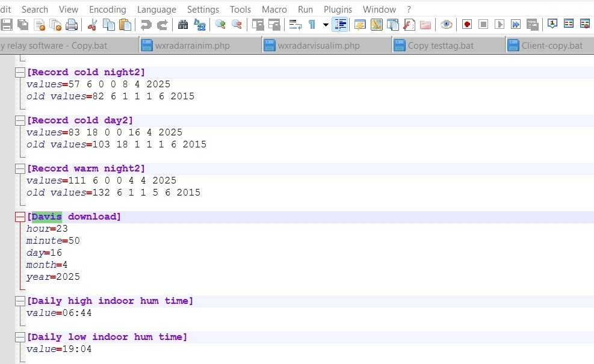Screen dimensions: 594x364
Task: Collapse the [Daily low indoor hum time] section
Action: 20,337
